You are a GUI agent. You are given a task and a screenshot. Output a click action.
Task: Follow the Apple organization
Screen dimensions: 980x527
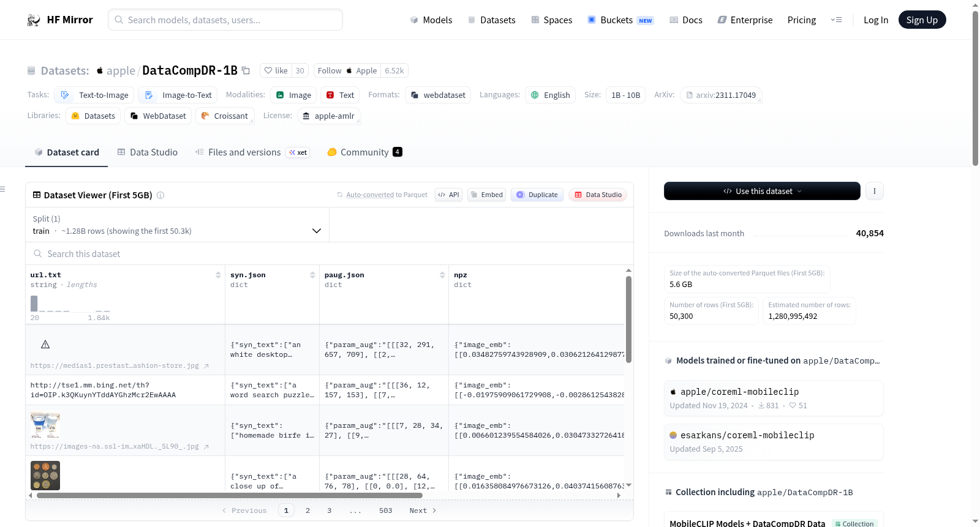tap(347, 70)
